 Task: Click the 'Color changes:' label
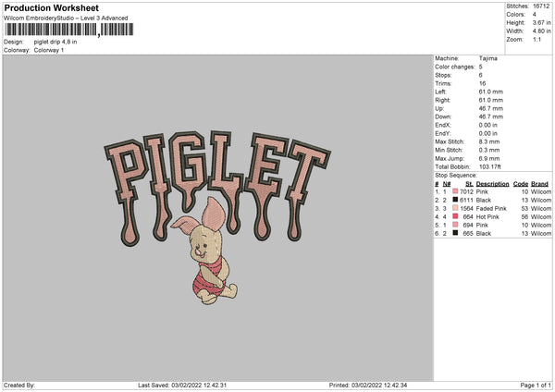[455, 67]
